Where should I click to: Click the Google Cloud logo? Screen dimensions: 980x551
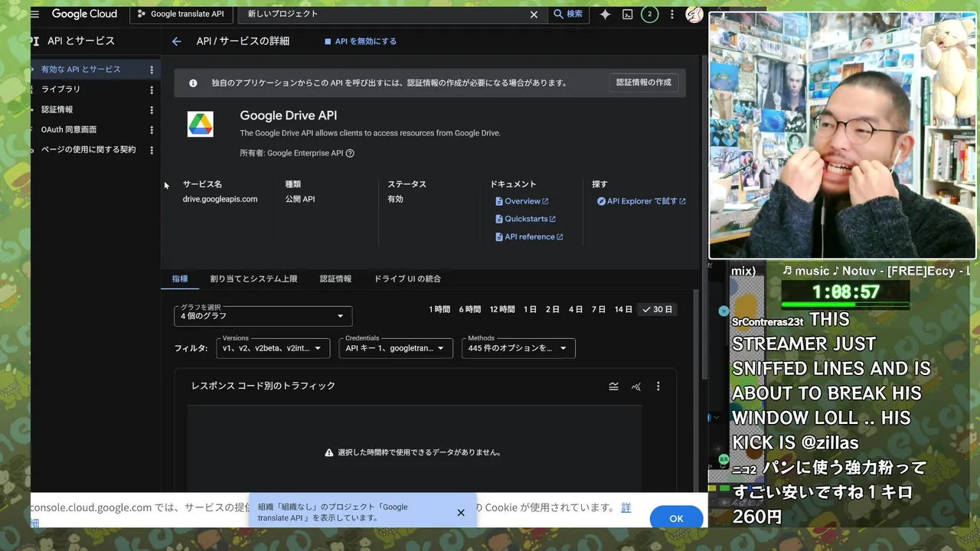pyautogui.click(x=84, y=14)
